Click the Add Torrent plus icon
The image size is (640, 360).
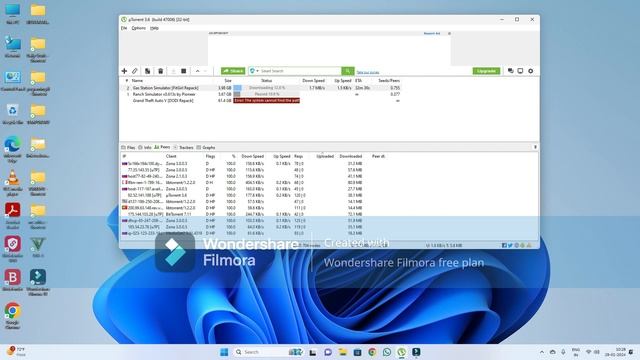(x=124, y=71)
